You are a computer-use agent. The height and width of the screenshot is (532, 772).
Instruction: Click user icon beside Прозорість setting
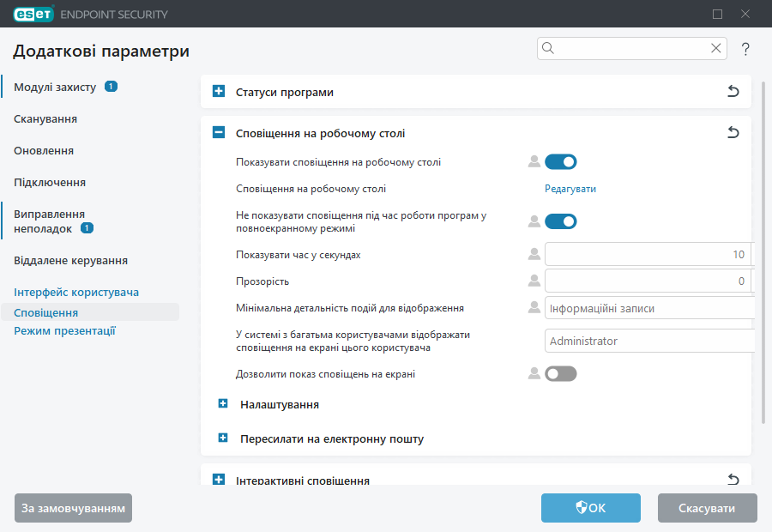[534, 281]
